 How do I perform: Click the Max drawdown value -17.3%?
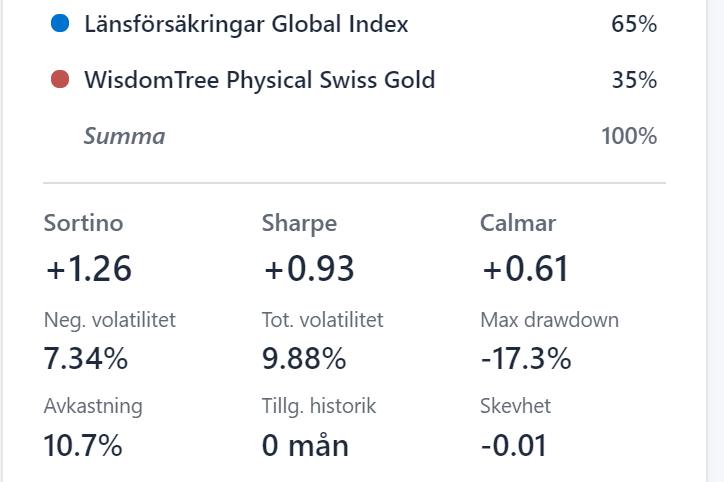click(526, 357)
